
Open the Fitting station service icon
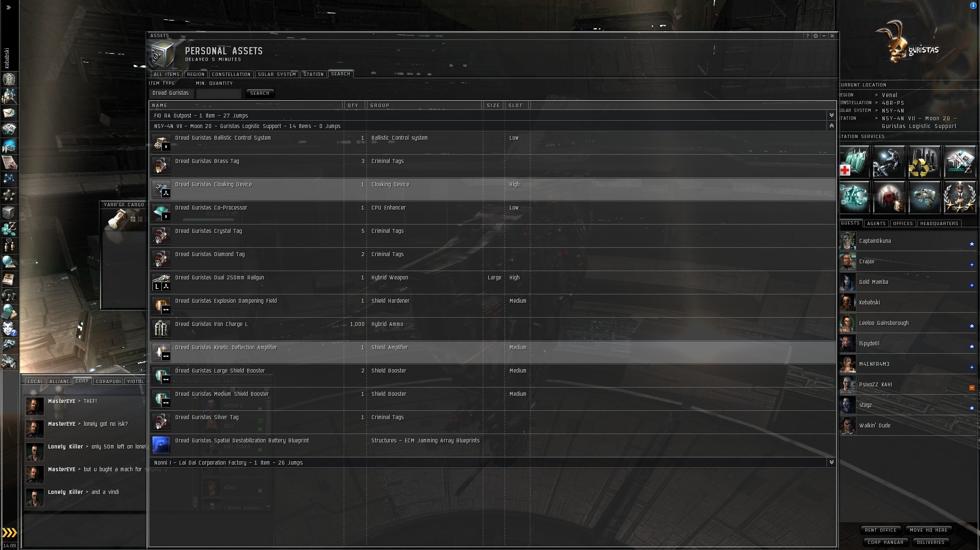[x=854, y=197]
